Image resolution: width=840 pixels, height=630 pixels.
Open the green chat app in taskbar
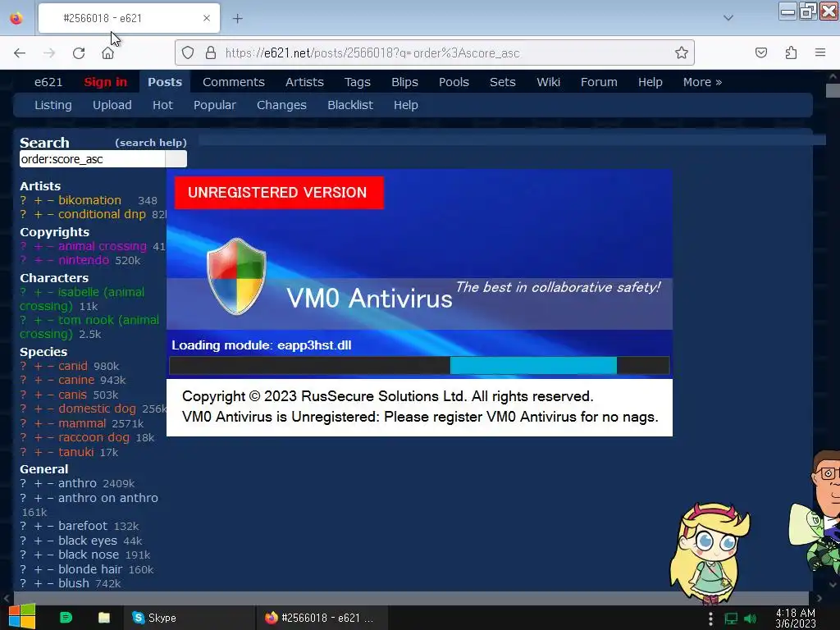click(x=66, y=618)
